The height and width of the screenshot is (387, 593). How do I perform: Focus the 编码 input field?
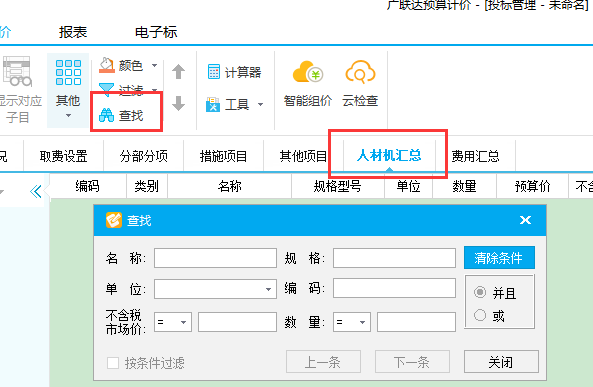[394, 288]
